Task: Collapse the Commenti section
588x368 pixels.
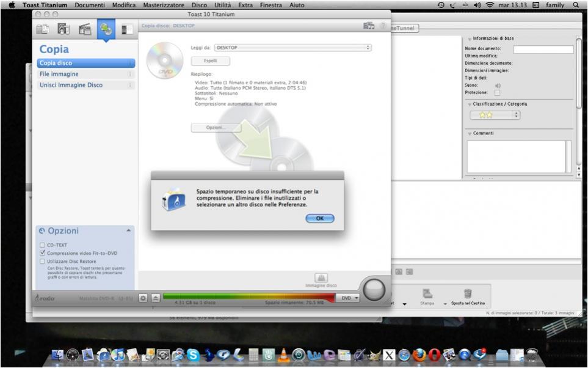Action: pos(470,134)
